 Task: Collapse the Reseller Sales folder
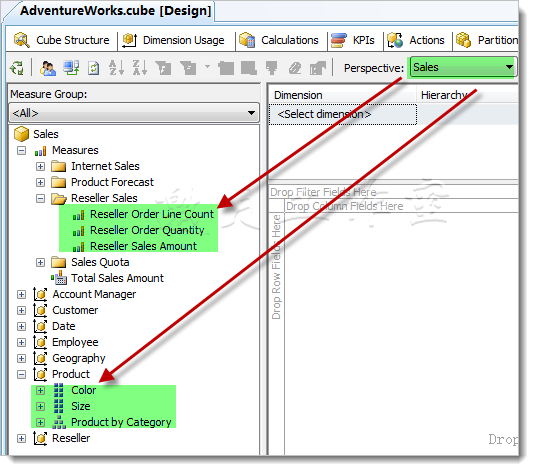pyautogui.click(x=40, y=198)
